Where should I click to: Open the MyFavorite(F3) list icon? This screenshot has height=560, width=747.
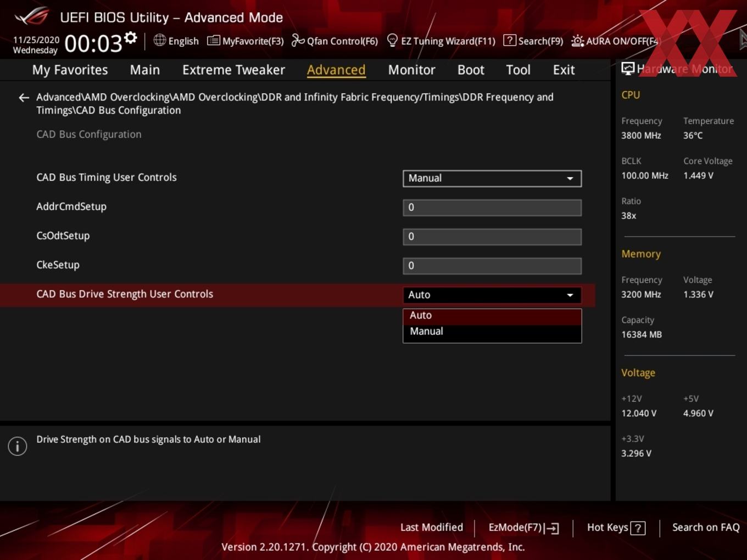click(213, 41)
